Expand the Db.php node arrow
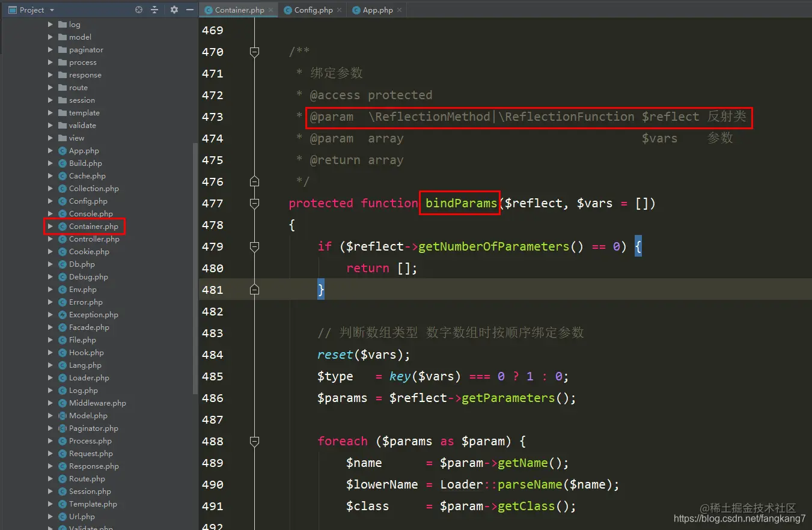 pos(50,264)
